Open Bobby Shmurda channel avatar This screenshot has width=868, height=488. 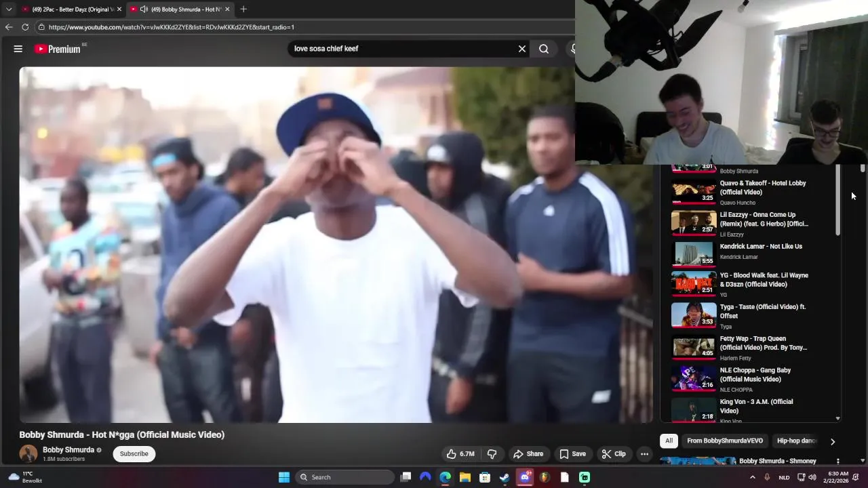[28, 454]
